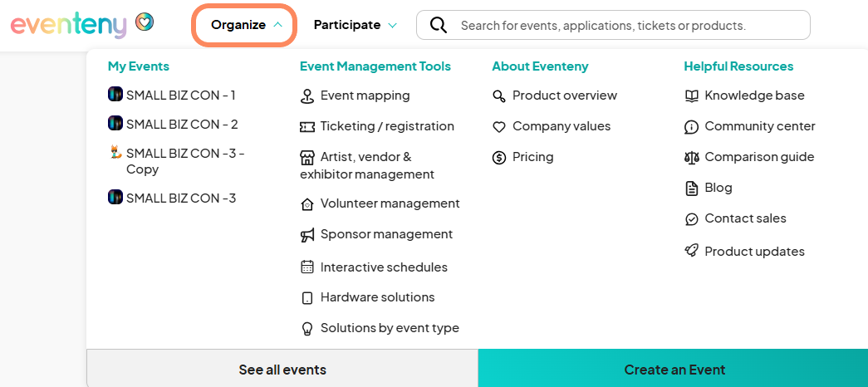Click the Interactive schedules calendar icon
This screenshot has height=387, width=868.
coord(306,267)
